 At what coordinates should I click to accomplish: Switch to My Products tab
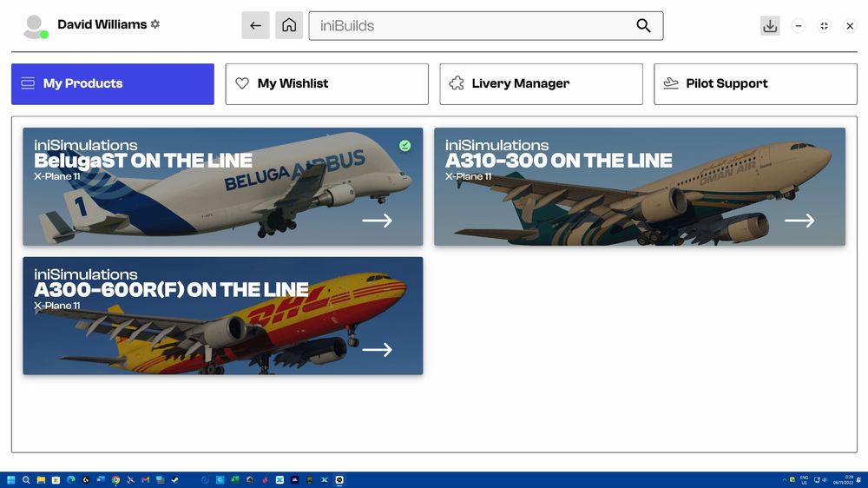pos(113,84)
